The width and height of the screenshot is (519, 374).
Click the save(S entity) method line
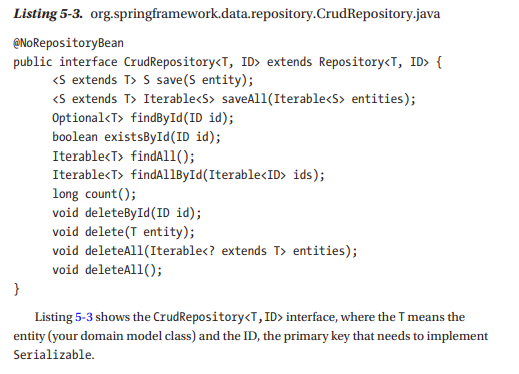pyautogui.click(x=153, y=80)
